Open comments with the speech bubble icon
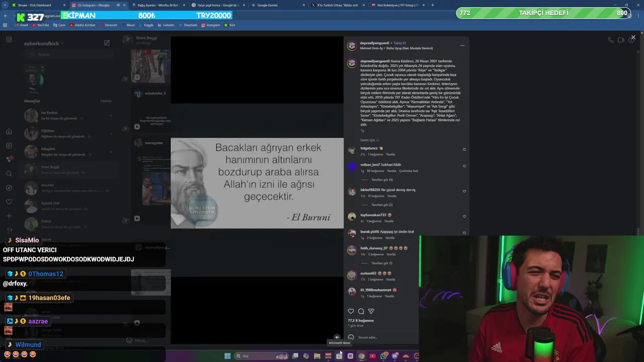The width and height of the screenshot is (644, 362). tap(361, 311)
